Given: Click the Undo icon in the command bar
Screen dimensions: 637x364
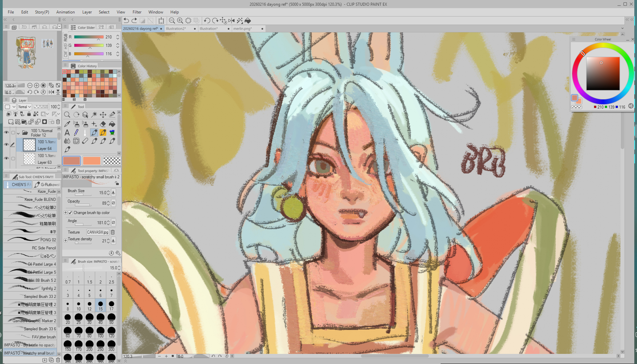Looking at the screenshot, I should [x=126, y=21].
